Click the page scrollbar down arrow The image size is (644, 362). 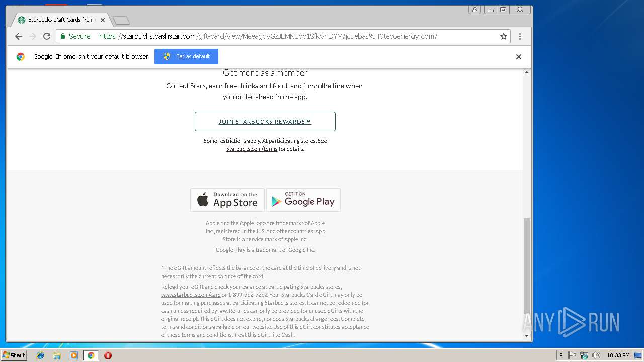point(527,336)
